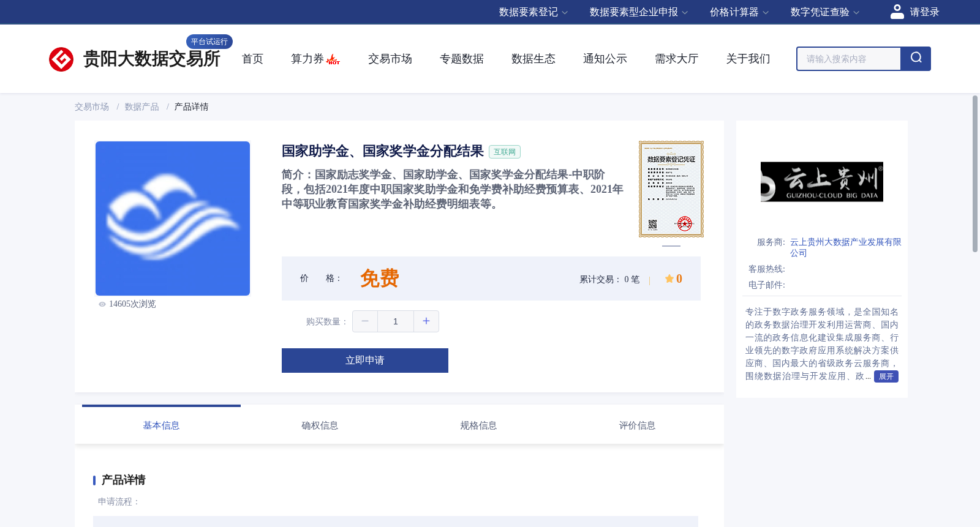Click the Guiyang Big Data Exchange logo
This screenshot has height=527, width=980.
coord(61,59)
